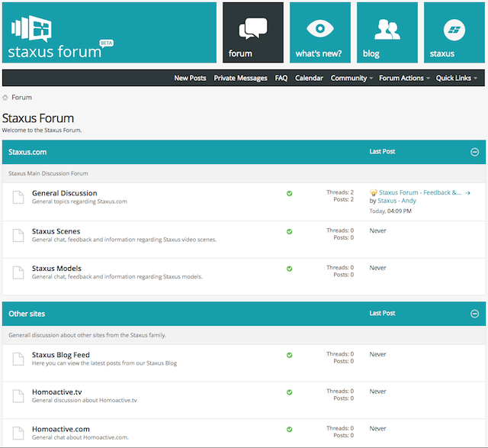The width and height of the screenshot is (488, 448).
Task: Click 'Never' in Staxus Scenes row
Action: 378,230
